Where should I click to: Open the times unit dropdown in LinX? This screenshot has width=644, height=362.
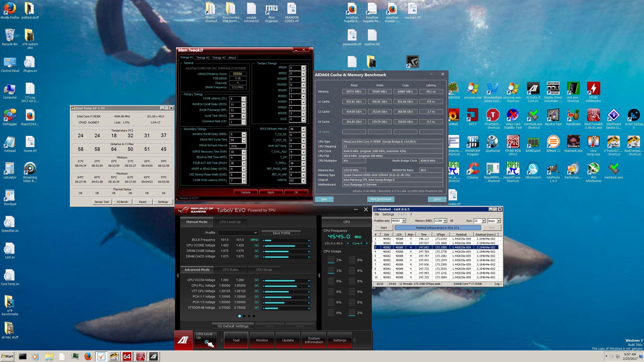click(499, 221)
